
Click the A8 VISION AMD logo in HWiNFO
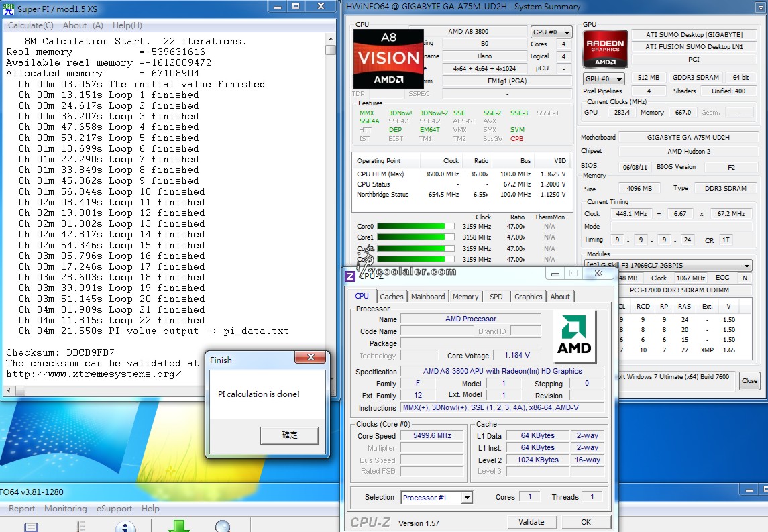388,58
